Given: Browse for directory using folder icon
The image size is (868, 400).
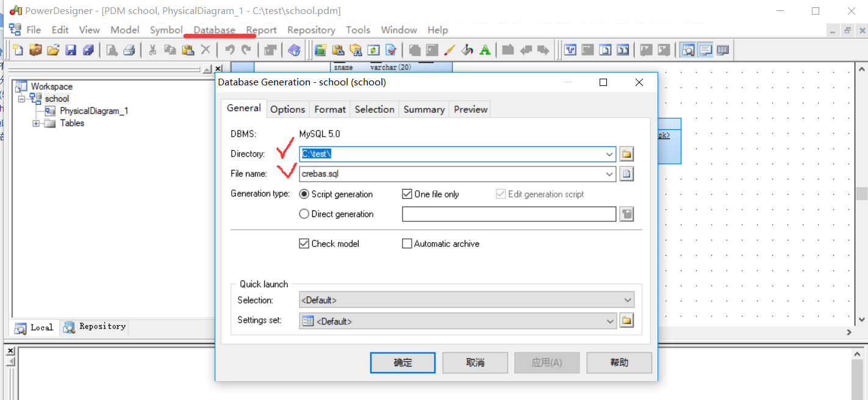Looking at the screenshot, I should click(626, 154).
